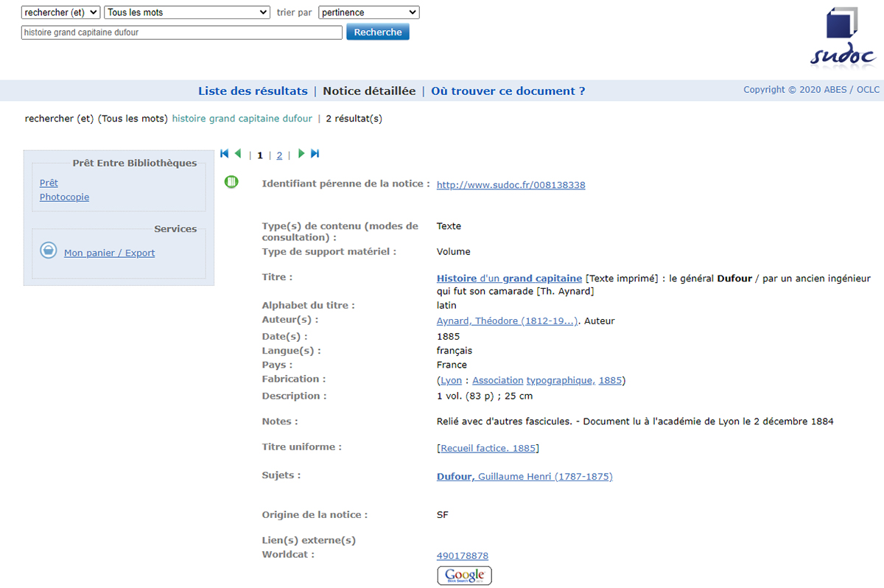Open author Aynard, Théodore link
Viewport: 884px width, 588px height.
[508, 321]
